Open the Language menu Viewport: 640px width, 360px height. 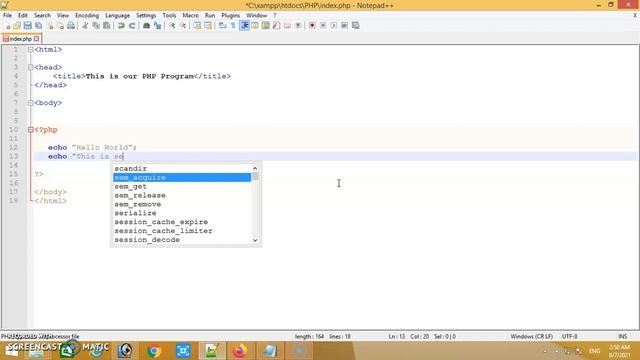(x=117, y=16)
